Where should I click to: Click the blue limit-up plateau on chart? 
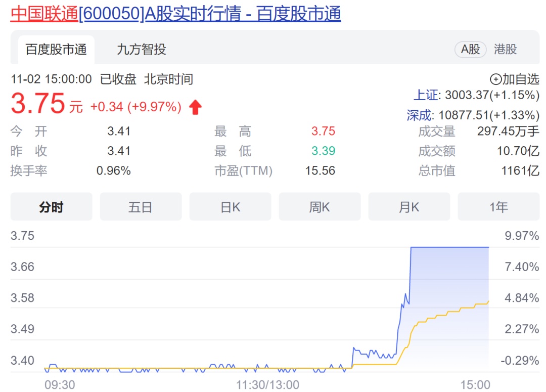pyautogui.click(x=450, y=247)
